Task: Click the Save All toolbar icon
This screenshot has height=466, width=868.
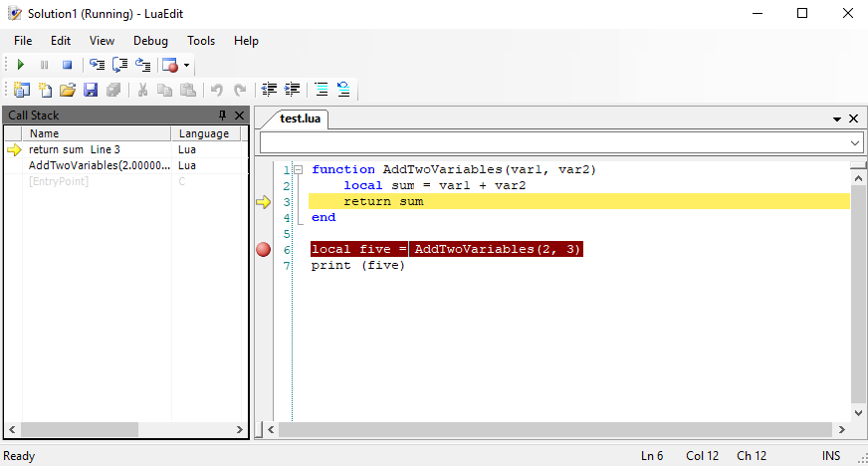Action: [x=113, y=90]
